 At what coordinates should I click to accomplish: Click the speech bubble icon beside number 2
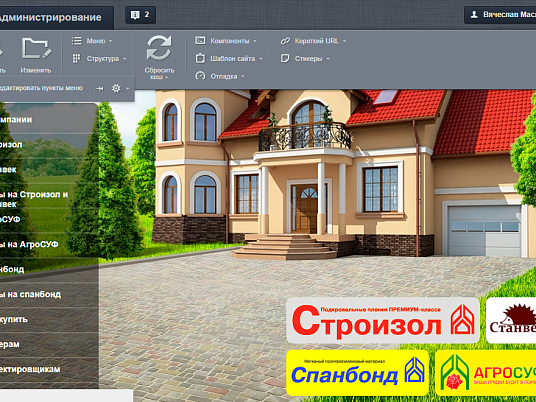coord(135,15)
